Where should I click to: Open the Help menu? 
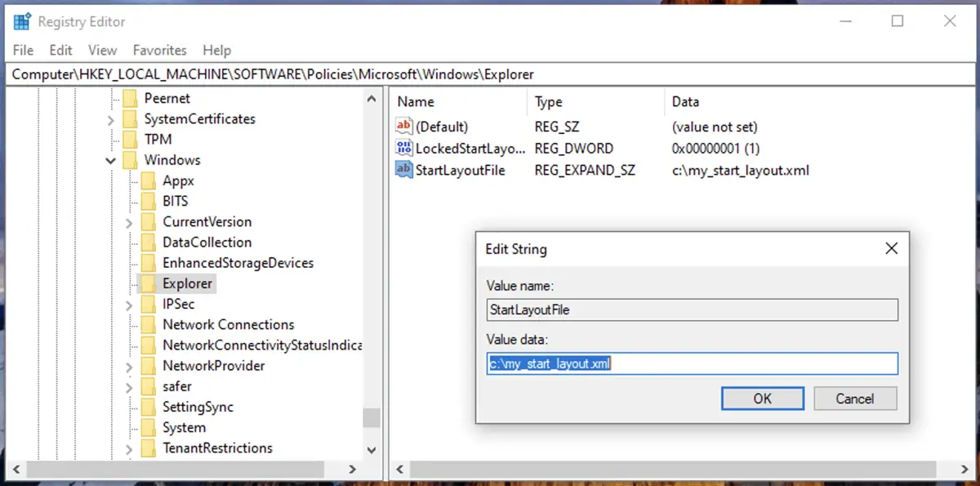[217, 51]
